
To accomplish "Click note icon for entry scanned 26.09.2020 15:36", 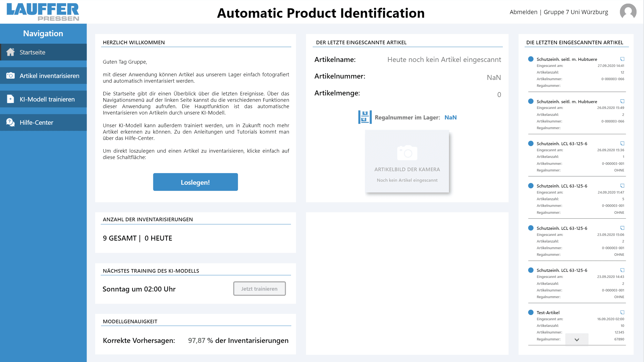I will pyautogui.click(x=622, y=144).
